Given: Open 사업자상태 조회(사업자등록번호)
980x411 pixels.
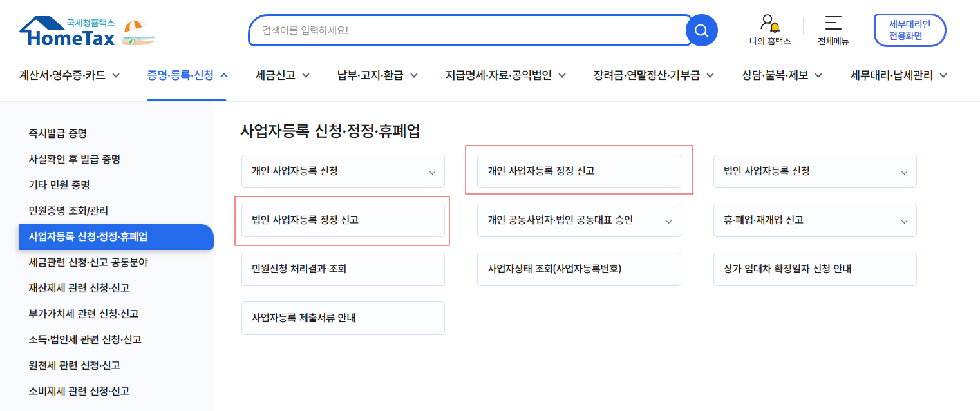Looking at the screenshot, I should (579, 269).
